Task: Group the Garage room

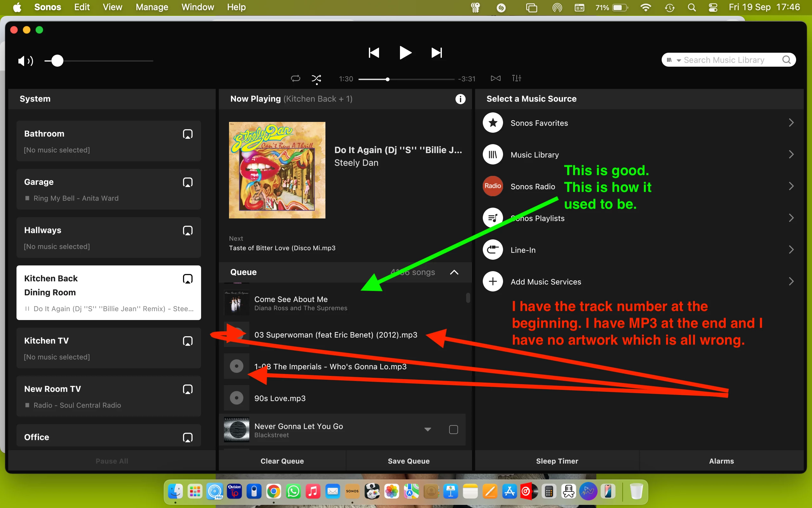Action: pos(187,183)
